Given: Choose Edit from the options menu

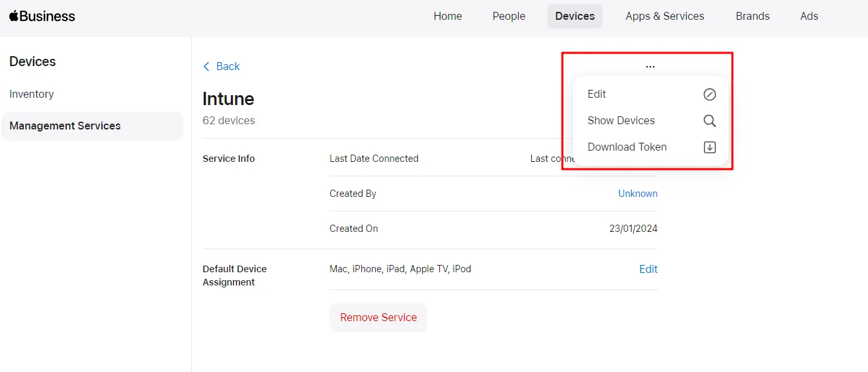Looking at the screenshot, I should [651, 94].
